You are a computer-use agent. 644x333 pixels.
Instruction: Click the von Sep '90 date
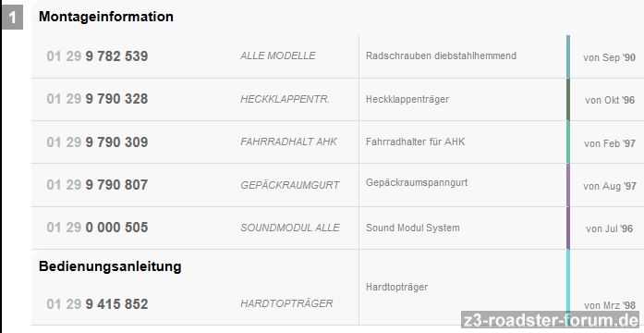point(610,57)
